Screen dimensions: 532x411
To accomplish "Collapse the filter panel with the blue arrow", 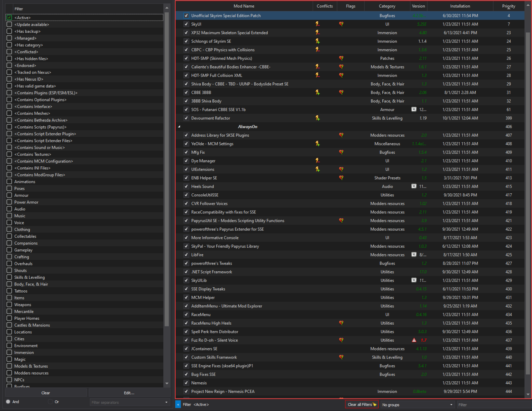I will (178, 405).
